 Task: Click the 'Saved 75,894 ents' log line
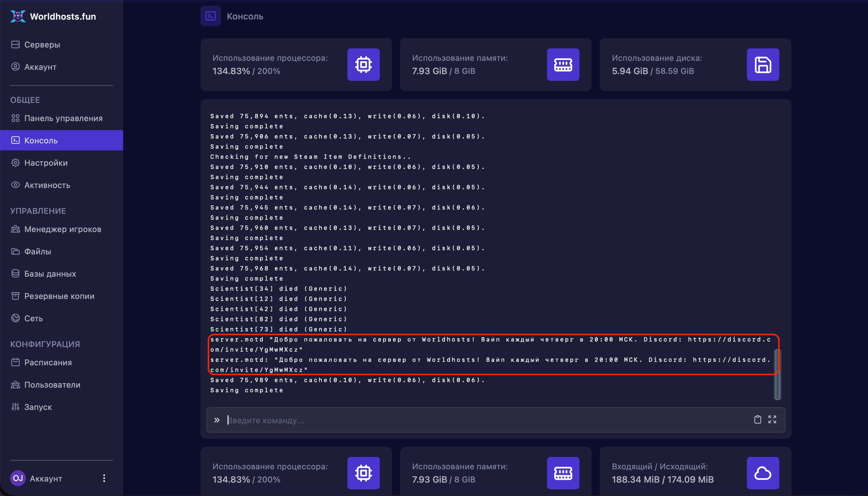(x=347, y=116)
